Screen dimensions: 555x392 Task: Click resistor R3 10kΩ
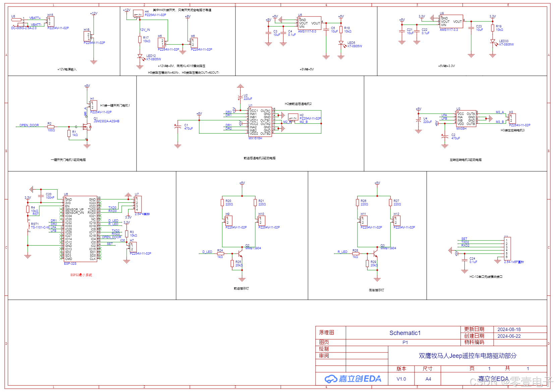127,234
